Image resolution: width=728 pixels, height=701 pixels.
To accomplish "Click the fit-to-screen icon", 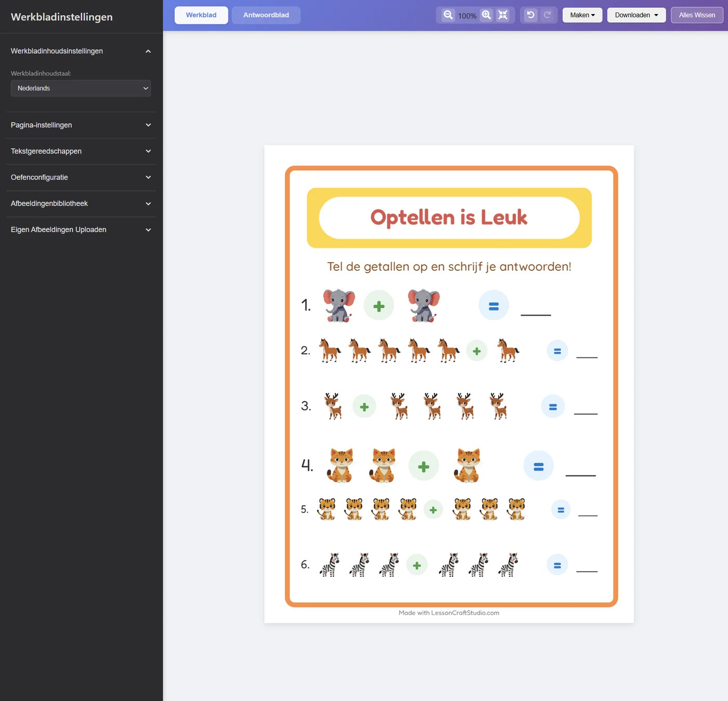I will (x=503, y=15).
